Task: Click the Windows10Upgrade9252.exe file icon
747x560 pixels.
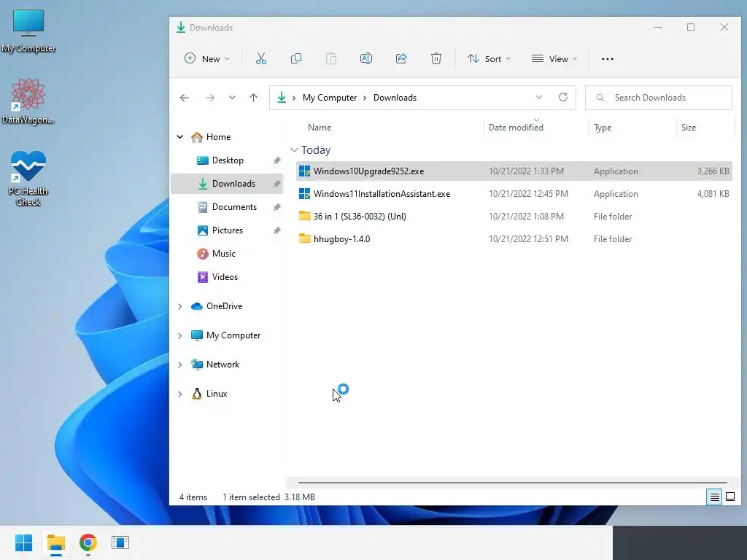Action: (x=304, y=171)
